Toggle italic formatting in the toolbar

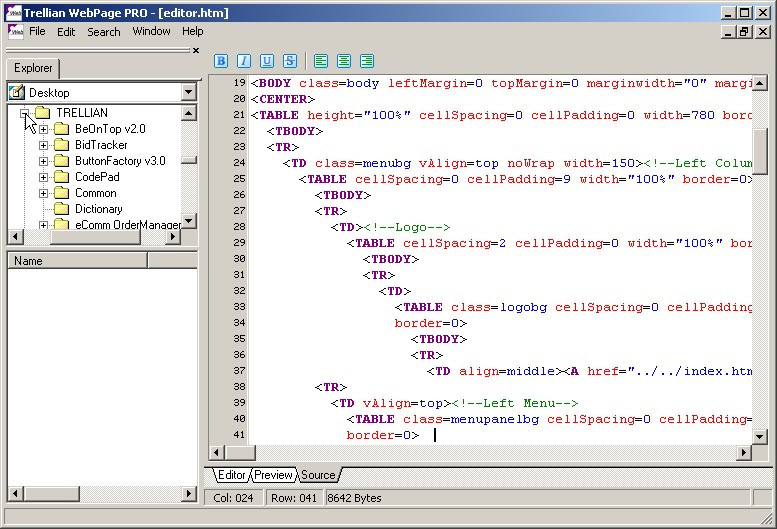tap(244, 61)
